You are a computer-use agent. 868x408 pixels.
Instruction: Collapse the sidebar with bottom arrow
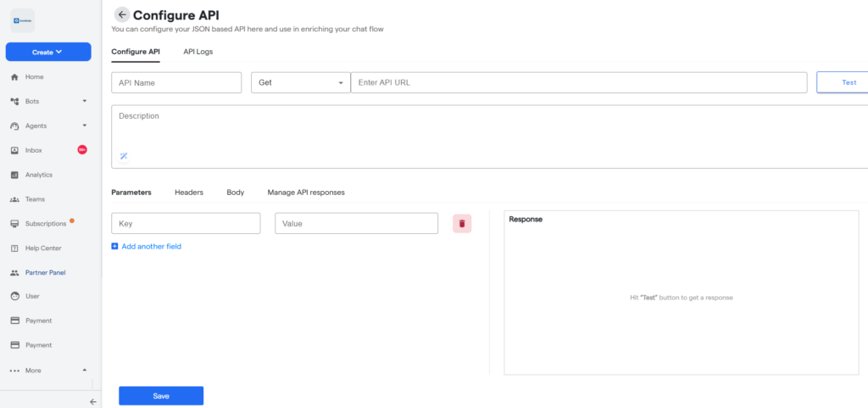point(93,402)
